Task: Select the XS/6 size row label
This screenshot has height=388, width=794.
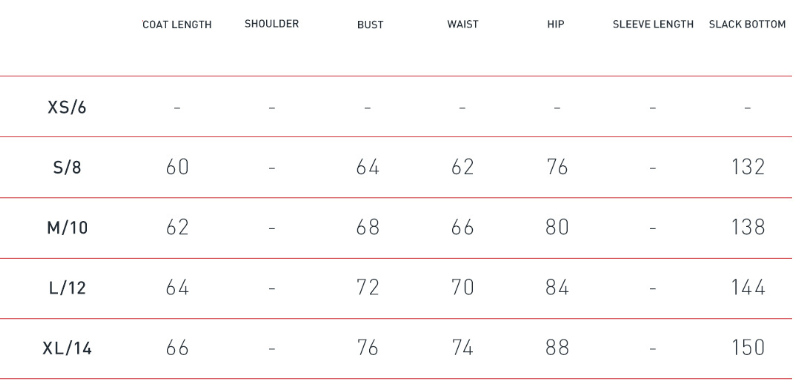Action: pyautogui.click(x=67, y=107)
